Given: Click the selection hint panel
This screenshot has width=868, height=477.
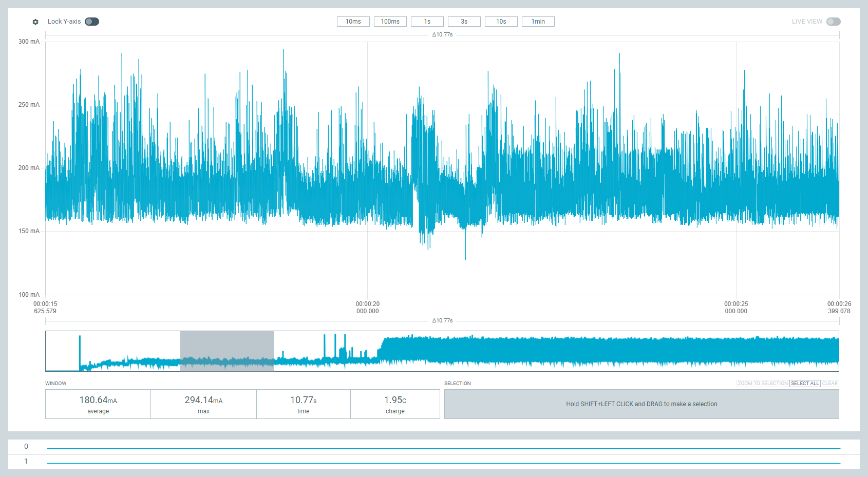Looking at the screenshot, I should coord(641,404).
